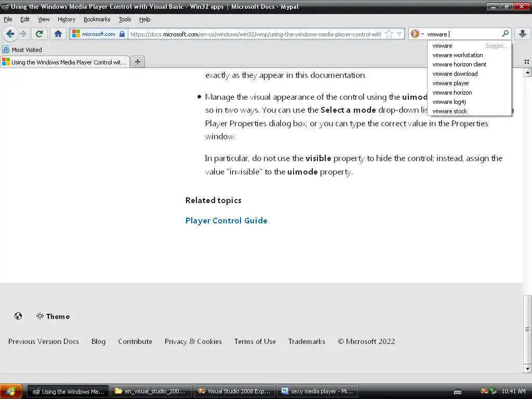532x399 pixels.
Task: Switch to Visual Studio 2008 Exp taskbar item
Action: point(234,391)
